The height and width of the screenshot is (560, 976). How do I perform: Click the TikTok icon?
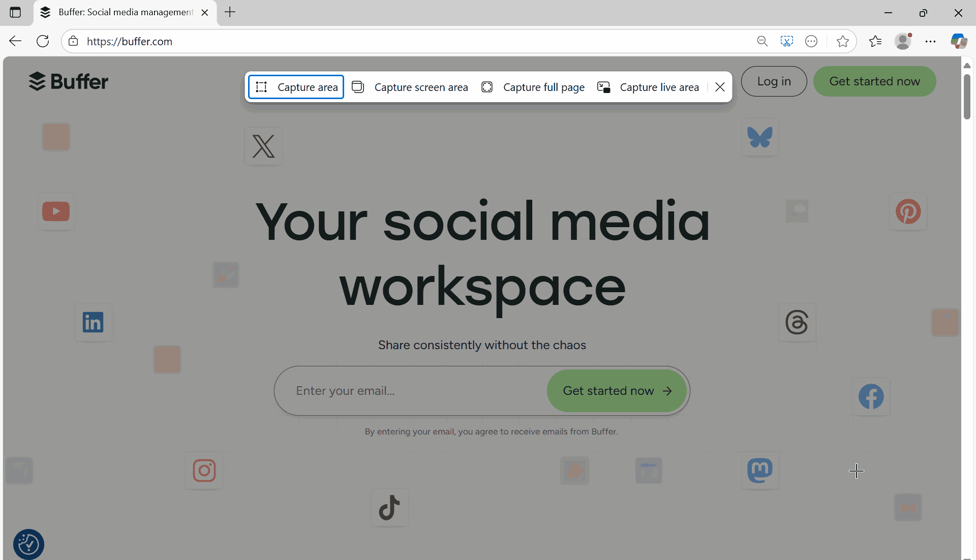(x=389, y=507)
